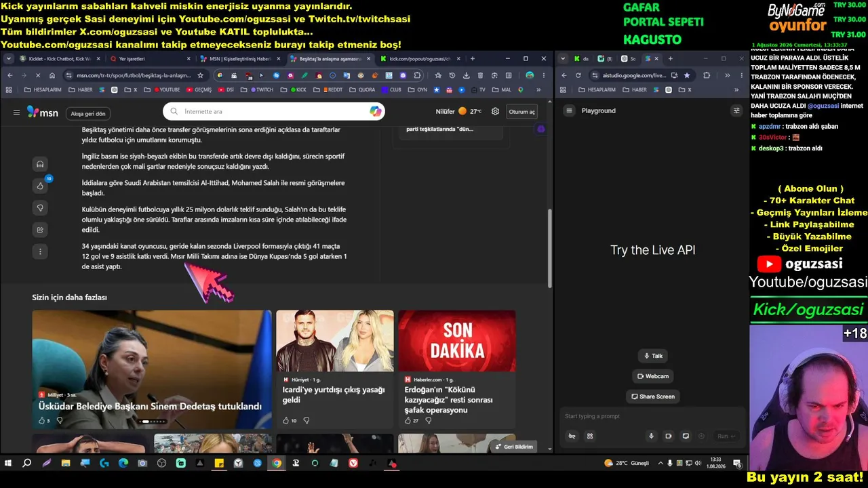Click the Copilot icon in search box
This screenshot has width=868, height=488.
[375, 111]
